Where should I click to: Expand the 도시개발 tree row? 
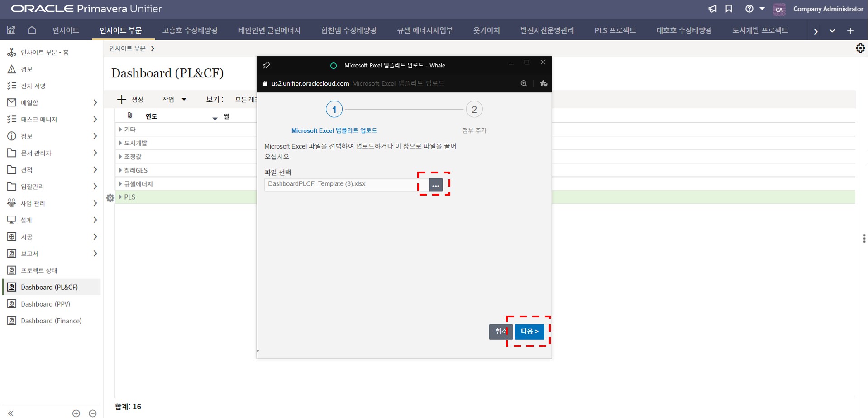(x=120, y=143)
